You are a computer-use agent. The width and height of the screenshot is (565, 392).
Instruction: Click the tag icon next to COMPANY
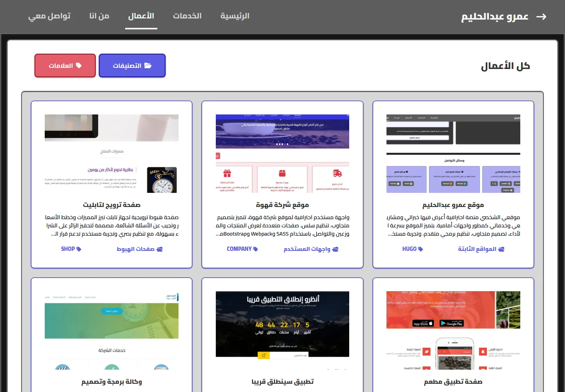(255, 249)
